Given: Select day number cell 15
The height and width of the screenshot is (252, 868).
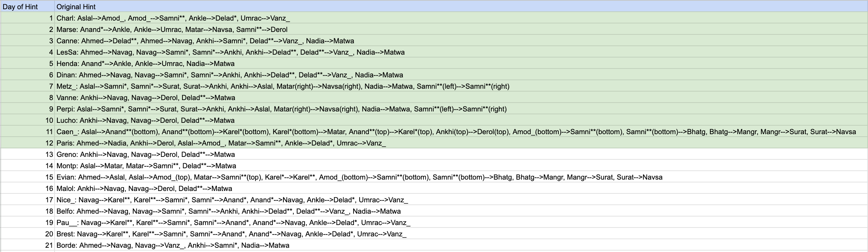Looking at the screenshot, I should [x=28, y=177].
